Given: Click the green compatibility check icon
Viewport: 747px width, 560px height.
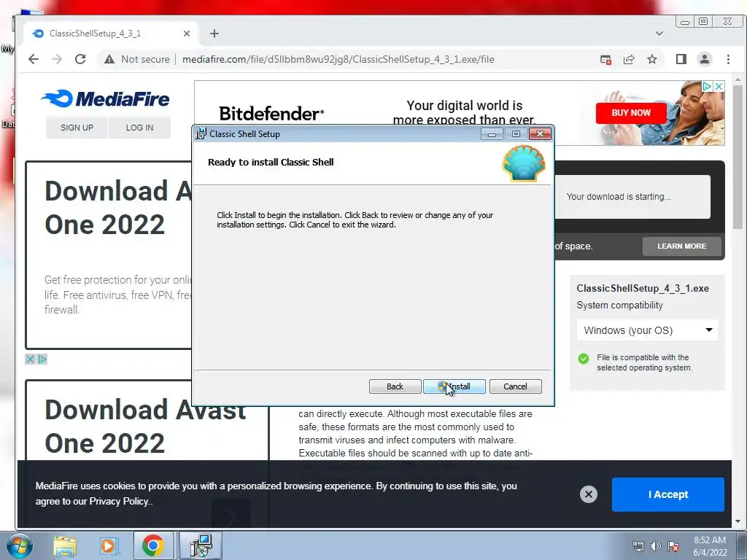Looking at the screenshot, I should pos(584,359).
